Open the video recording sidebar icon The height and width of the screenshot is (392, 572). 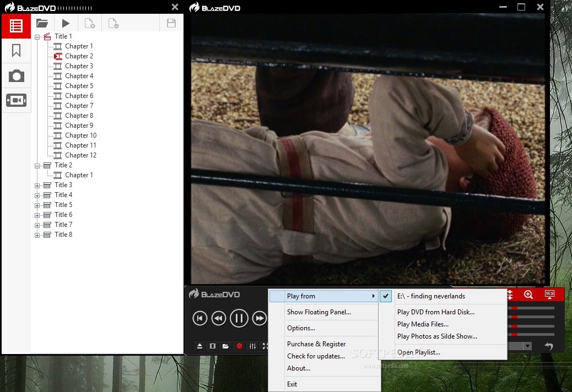17,100
